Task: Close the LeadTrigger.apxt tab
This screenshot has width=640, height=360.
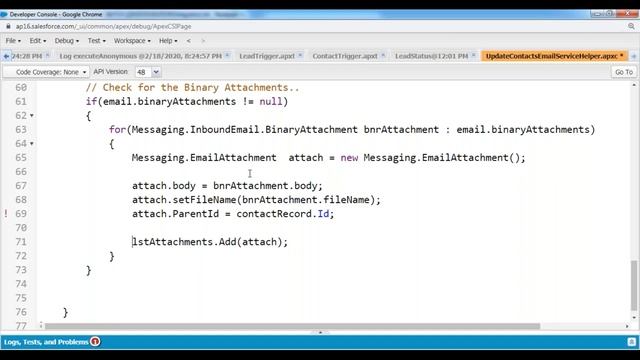Action: (x=300, y=55)
